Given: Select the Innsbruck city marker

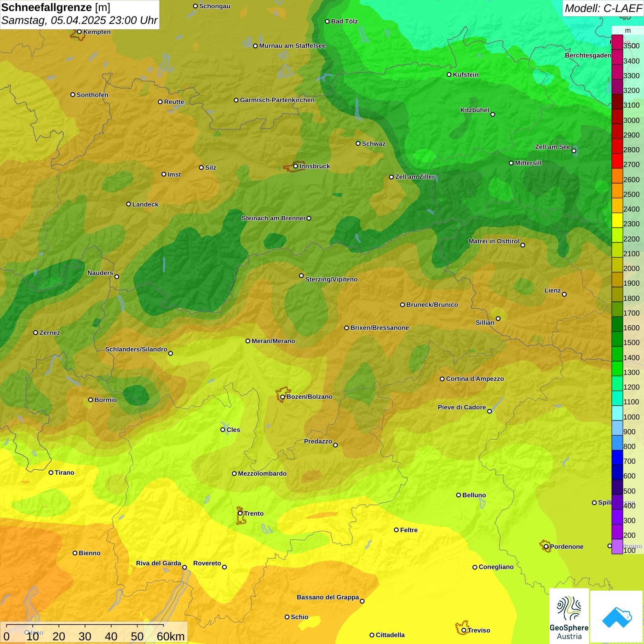Looking at the screenshot, I should point(296,166).
